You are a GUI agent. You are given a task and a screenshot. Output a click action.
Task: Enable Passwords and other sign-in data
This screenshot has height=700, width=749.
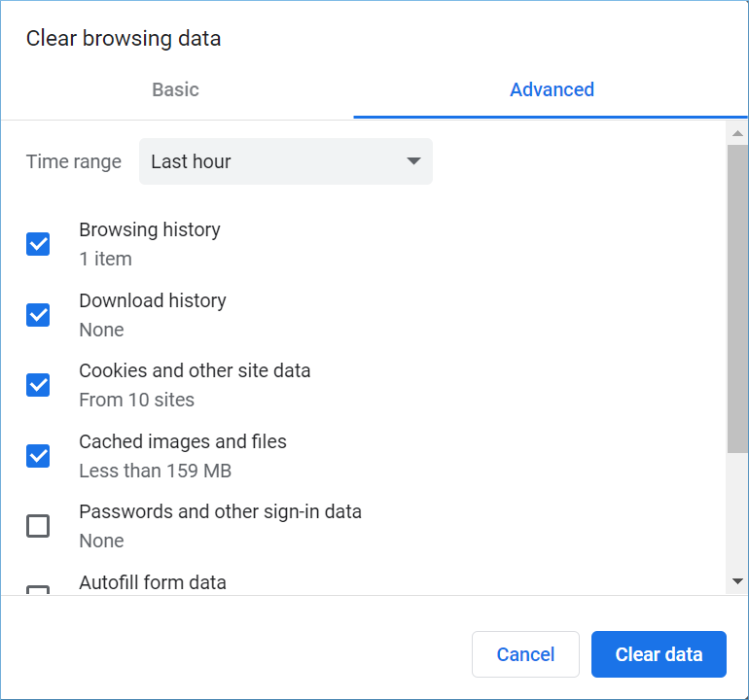pos(38,526)
